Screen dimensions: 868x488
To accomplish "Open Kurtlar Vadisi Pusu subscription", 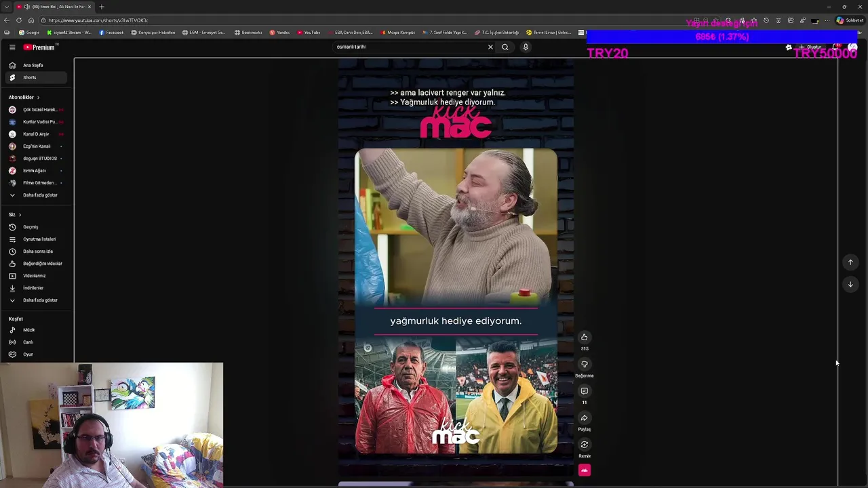I will tap(37, 122).
